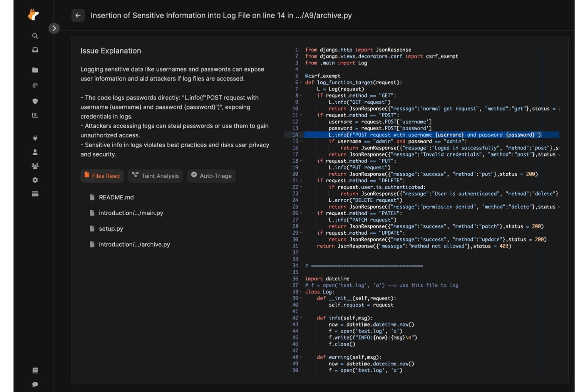
Task: Select the Files Read tab
Action: [x=102, y=176]
